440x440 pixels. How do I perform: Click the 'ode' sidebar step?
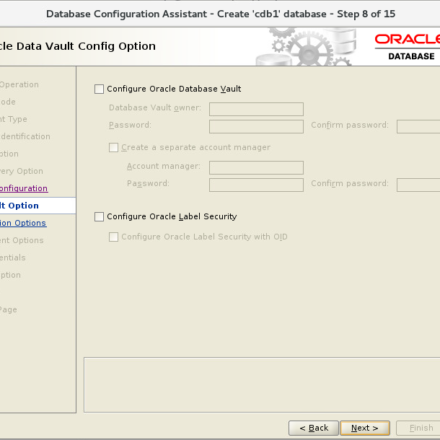click(8, 102)
